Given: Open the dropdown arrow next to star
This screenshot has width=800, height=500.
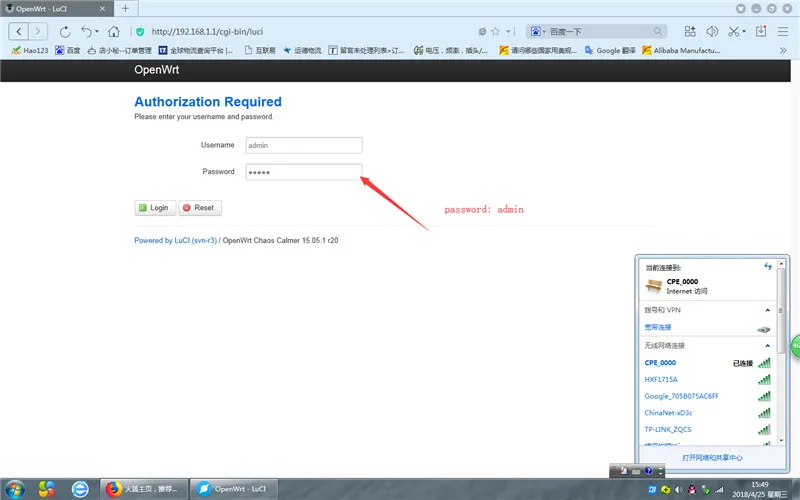Looking at the screenshot, I should click(x=508, y=32).
